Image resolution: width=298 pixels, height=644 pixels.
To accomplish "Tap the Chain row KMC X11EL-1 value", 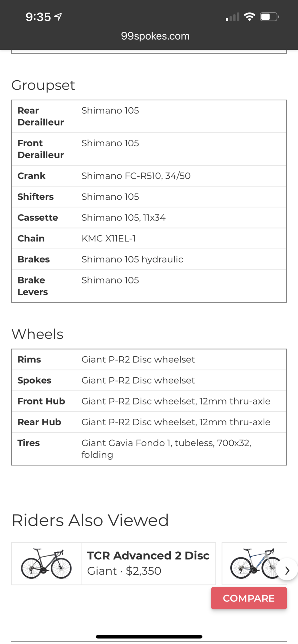I will [109, 239].
